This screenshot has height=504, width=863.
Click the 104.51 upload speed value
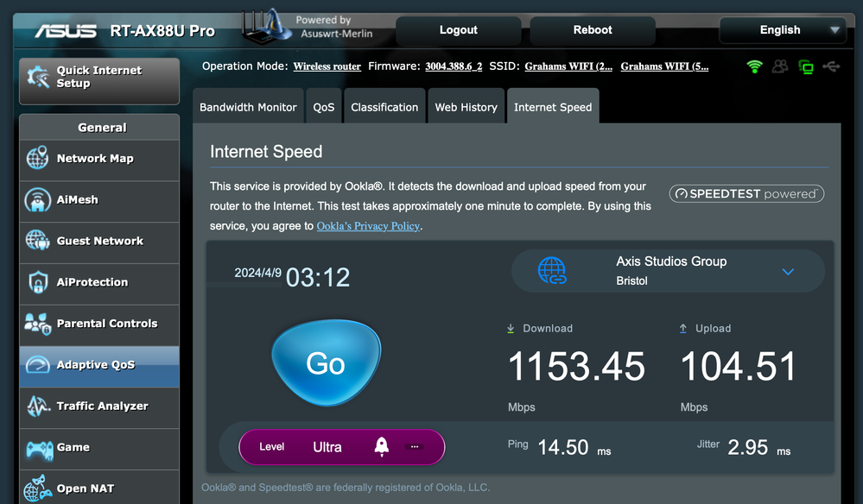739,366
